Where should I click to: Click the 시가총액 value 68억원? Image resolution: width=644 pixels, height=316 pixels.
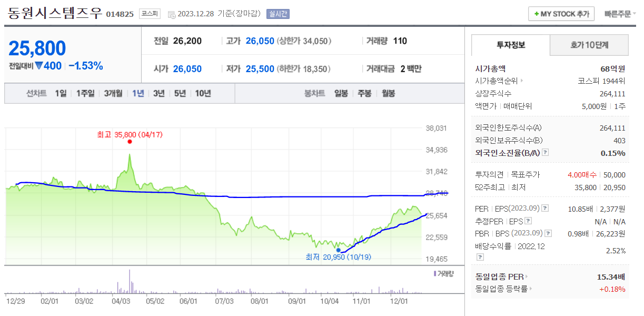[x=612, y=68]
